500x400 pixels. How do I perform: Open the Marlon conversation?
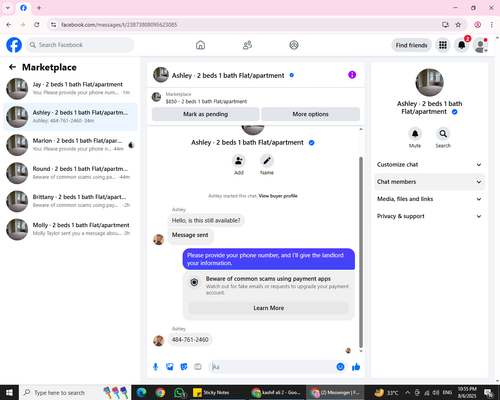point(70,145)
